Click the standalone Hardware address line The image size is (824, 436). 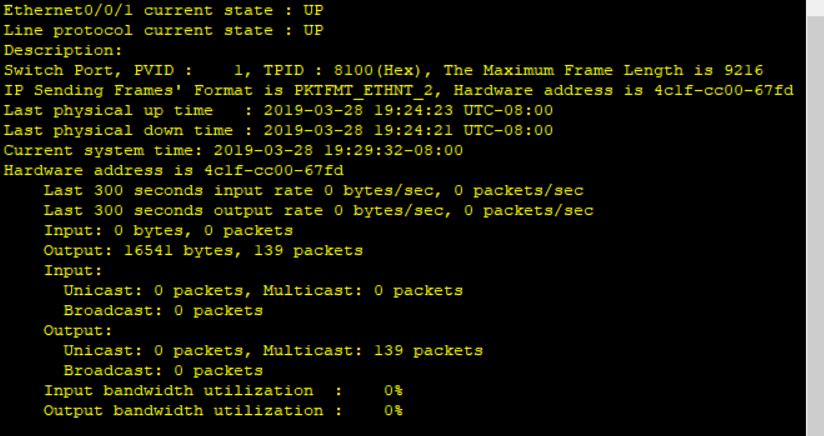pos(174,171)
